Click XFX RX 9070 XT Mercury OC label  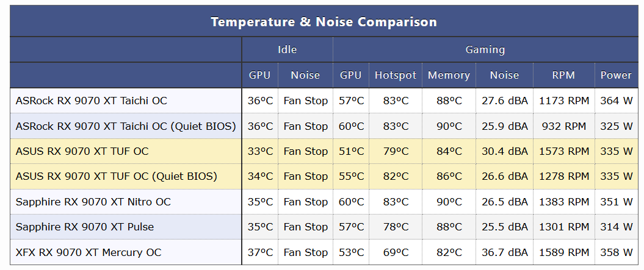(x=90, y=252)
